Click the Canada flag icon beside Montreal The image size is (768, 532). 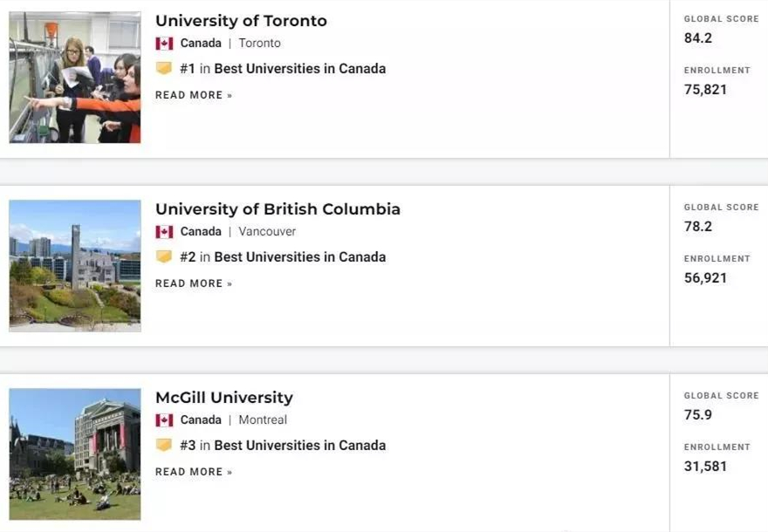(x=164, y=420)
